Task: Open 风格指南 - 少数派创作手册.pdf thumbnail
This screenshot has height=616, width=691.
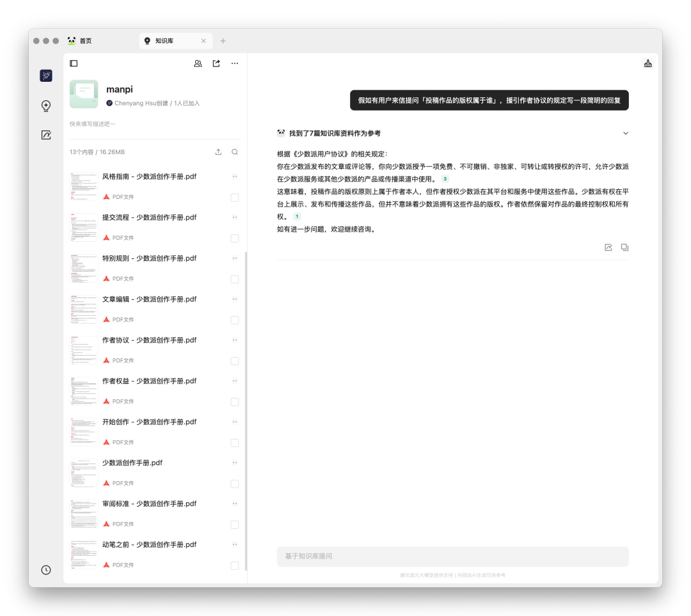Action: (x=84, y=186)
